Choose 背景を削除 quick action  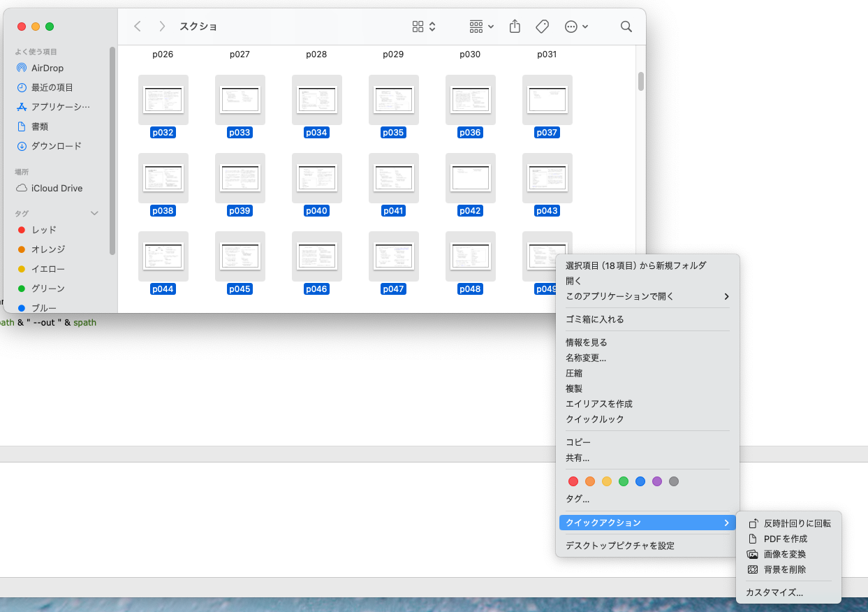[x=786, y=569]
